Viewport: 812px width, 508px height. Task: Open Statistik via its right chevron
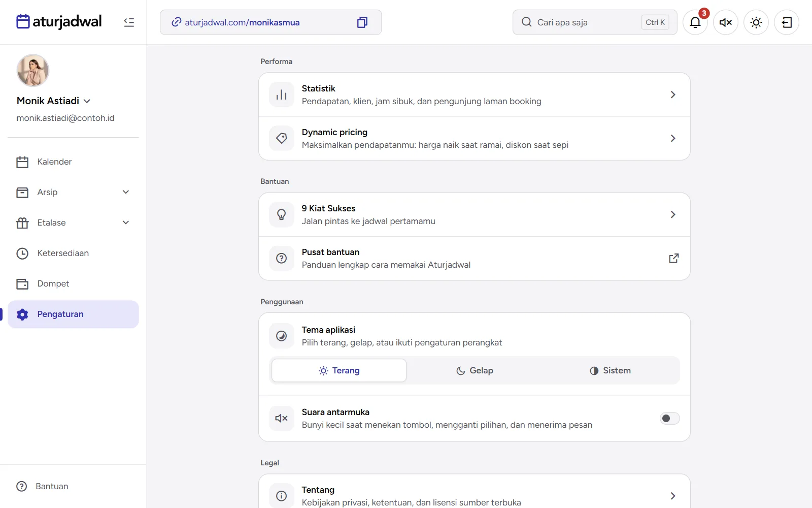673,94
